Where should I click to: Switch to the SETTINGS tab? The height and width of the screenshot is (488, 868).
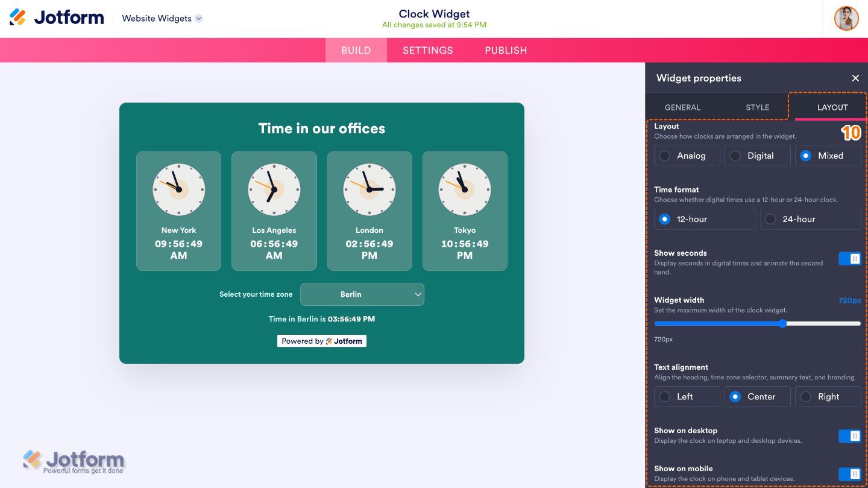(x=428, y=50)
